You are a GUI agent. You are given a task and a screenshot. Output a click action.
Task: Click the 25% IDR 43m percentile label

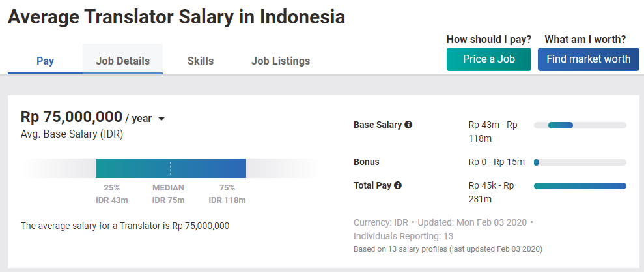(x=112, y=194)
